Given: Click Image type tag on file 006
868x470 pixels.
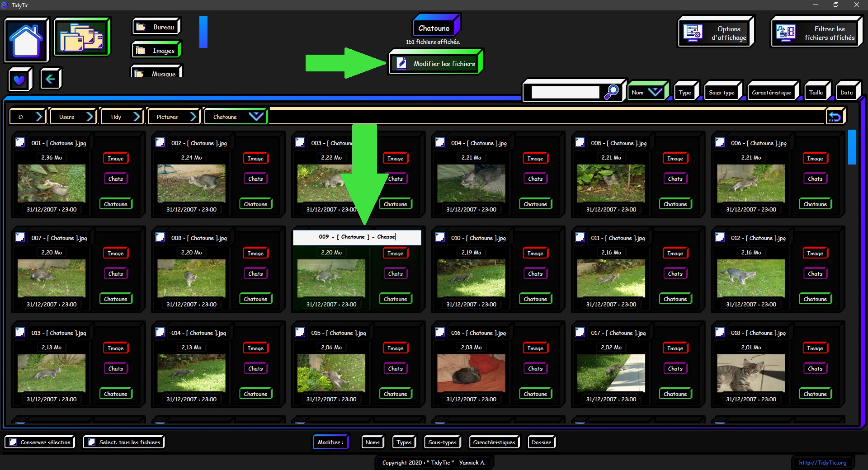Looking at the screenshot, I should (815, 158).
